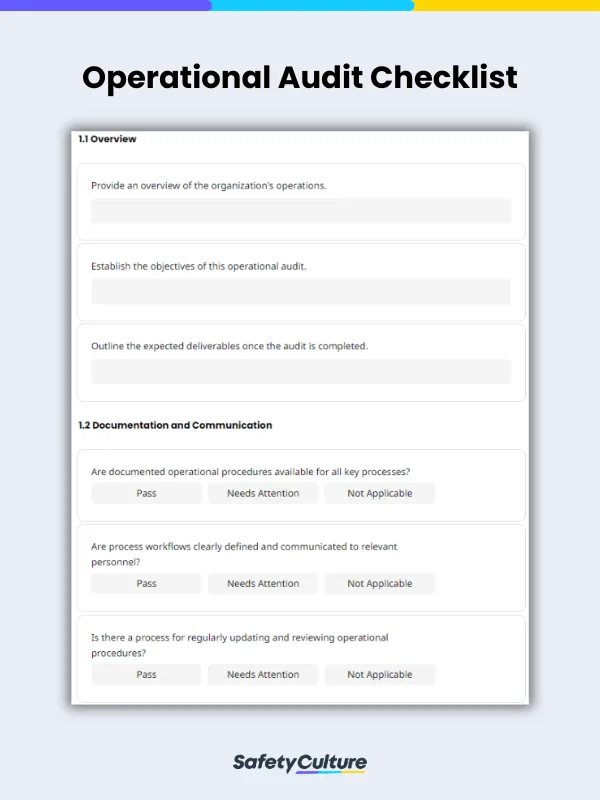600x800 pixels.
Task: Choose Needs Attention for process workflows question
Action: pos(262,583)
